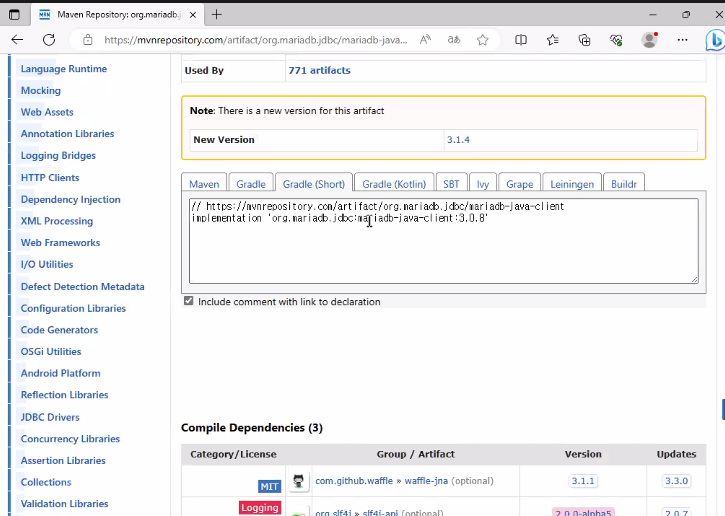Open the Leiningen tab
This screenshot has width=725, height=516.
572,184
